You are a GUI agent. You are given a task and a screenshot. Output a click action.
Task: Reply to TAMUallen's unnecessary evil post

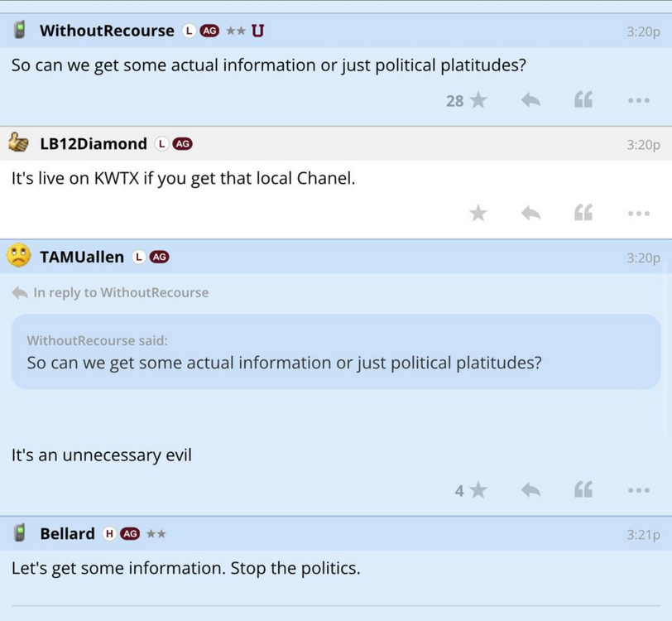point(530,490)
